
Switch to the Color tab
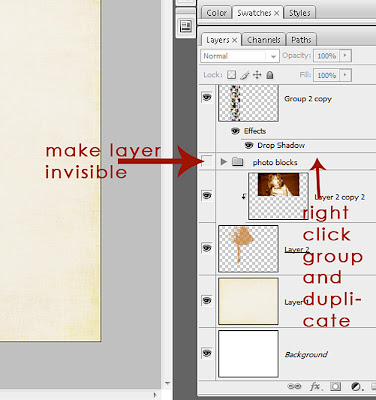coord(216,13)
